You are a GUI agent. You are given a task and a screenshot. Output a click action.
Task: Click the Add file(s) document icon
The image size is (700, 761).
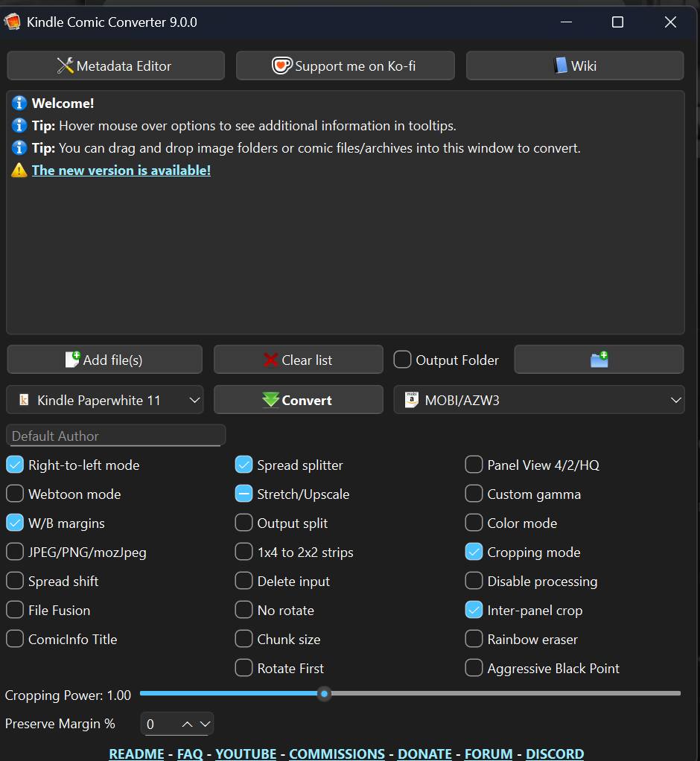click(72, 360)
